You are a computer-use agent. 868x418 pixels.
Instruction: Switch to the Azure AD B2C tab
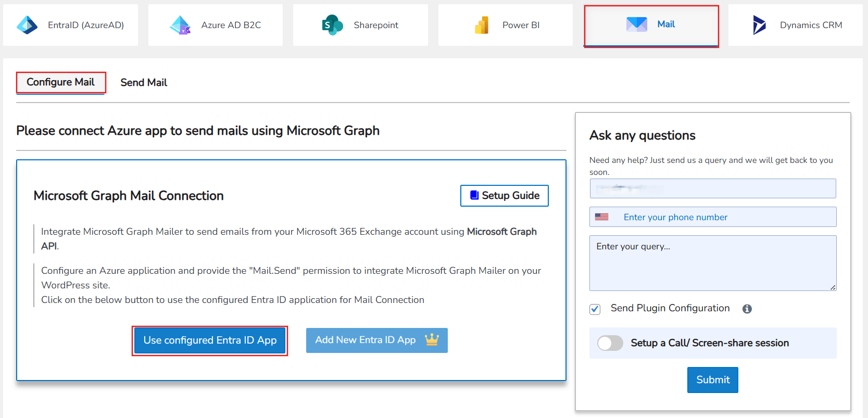(216, 25)
